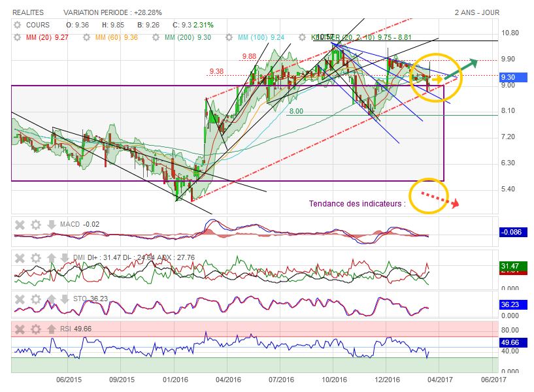Image resolution: width=534 pixels, height=392 pixels.
Task: Click the 7.20 price axis label
Action: pos(508,137)
